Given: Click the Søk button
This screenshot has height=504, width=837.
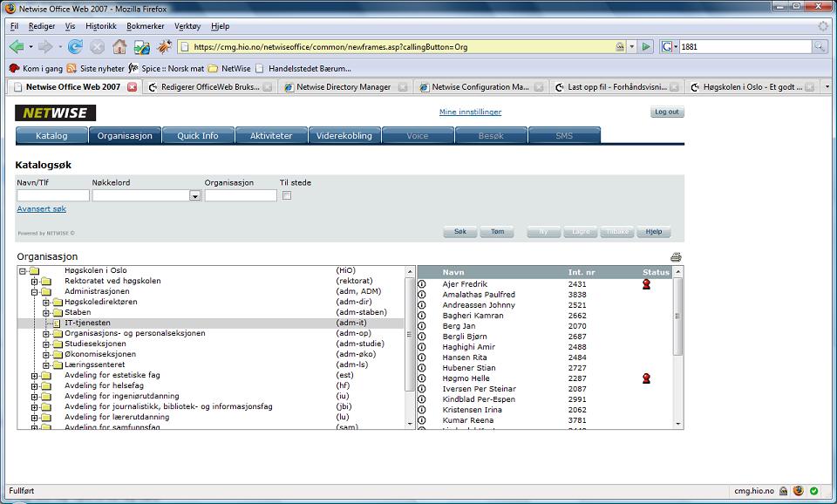Looking at the screenshot, I should [x=460, y=232].
